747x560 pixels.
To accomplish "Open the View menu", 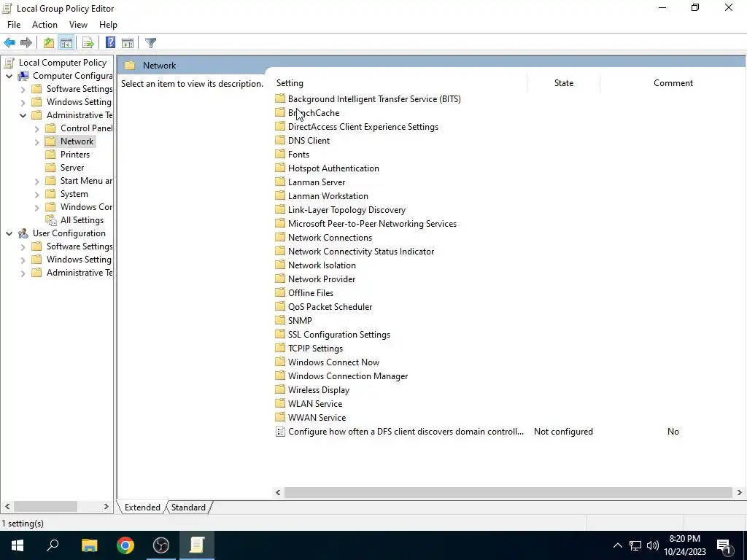I will point(78,25).
